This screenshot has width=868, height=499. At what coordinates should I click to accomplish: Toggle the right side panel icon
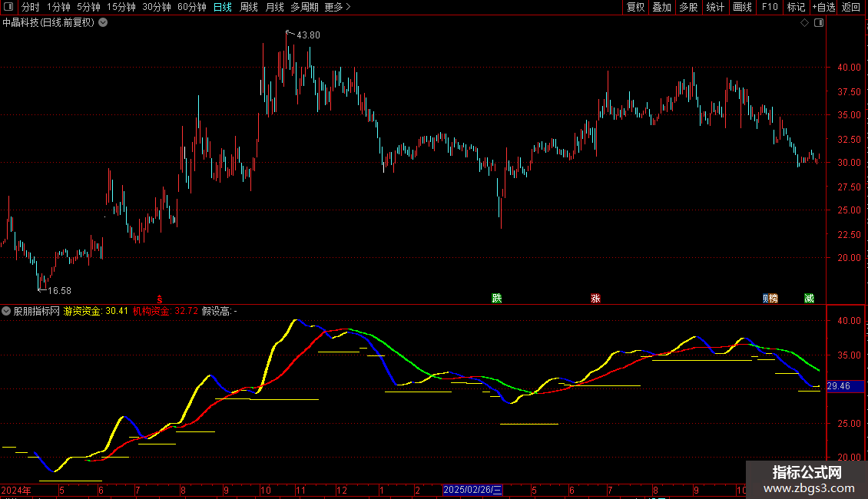click(x=819, y=23)
